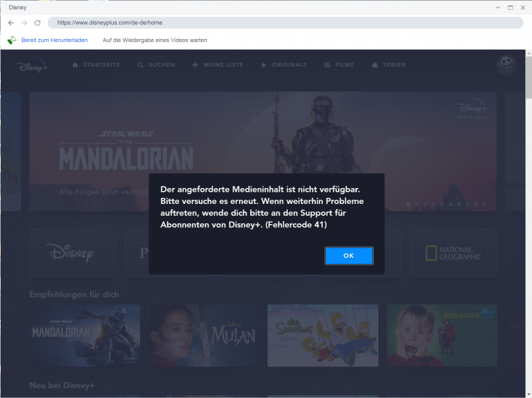This screenshot has height=398, width=532.
Task: Click 'Auf die Wiedergabe eines Videos warten' text
Action: point(154,40)
